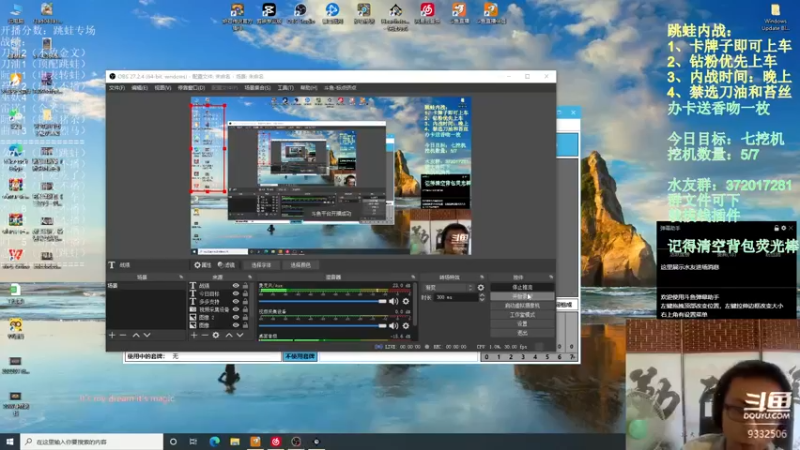Open Task View on the taskbar
Viewport: 800px width, 450px height.
coord(193,441)
